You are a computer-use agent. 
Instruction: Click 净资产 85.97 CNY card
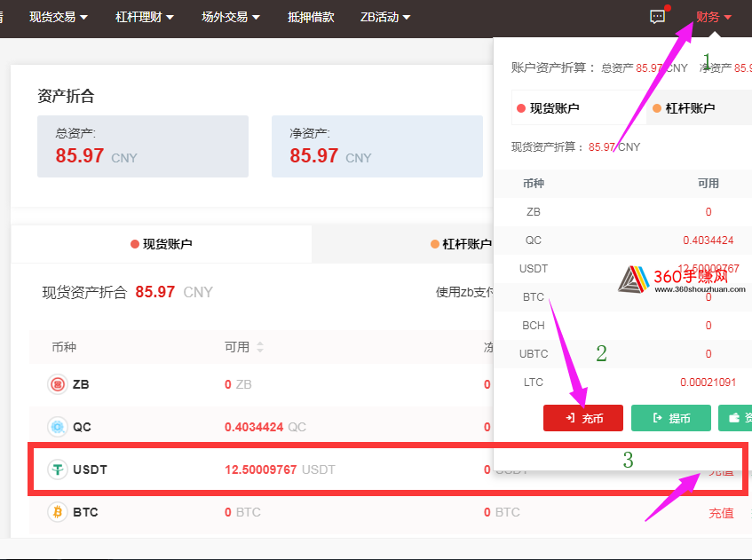[377, 146]
